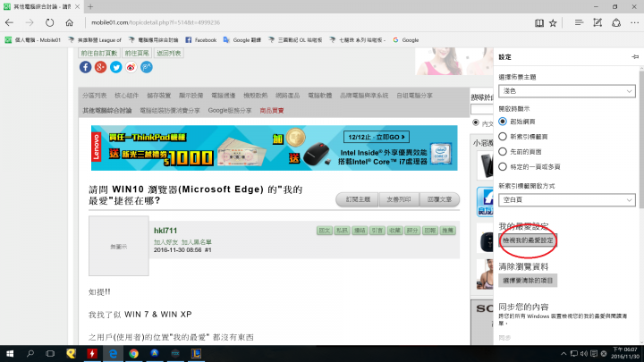Share post via Facebook round icon
Image resolution: width=644 pixels, height=362 pixels.
click(86, 67)
